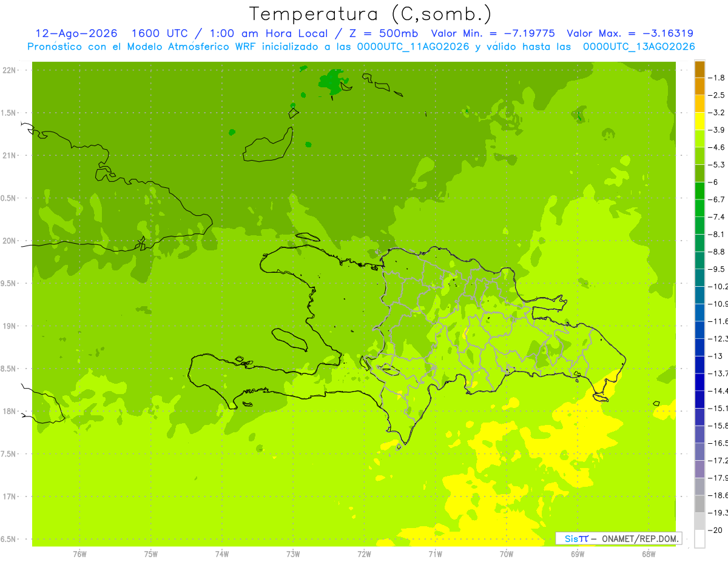
Task: Click the brown legend swatch above -1.8
Action: coord(699,69)
